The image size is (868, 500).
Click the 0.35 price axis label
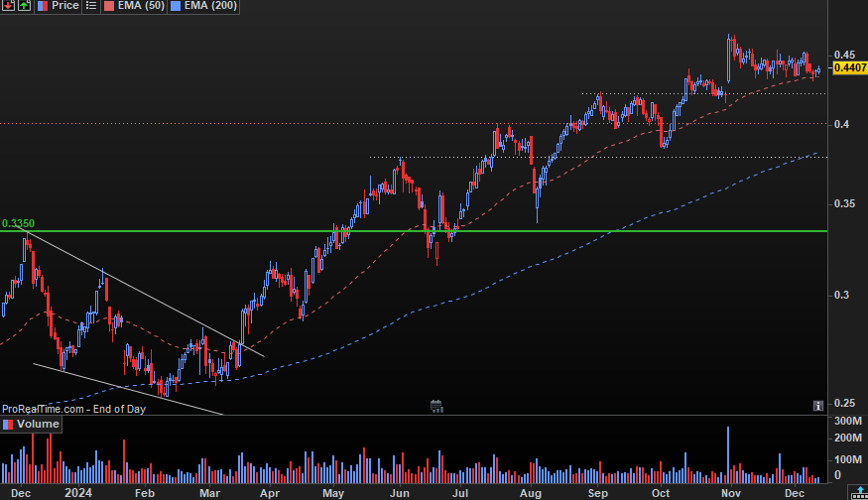click(x=844, y=203)
